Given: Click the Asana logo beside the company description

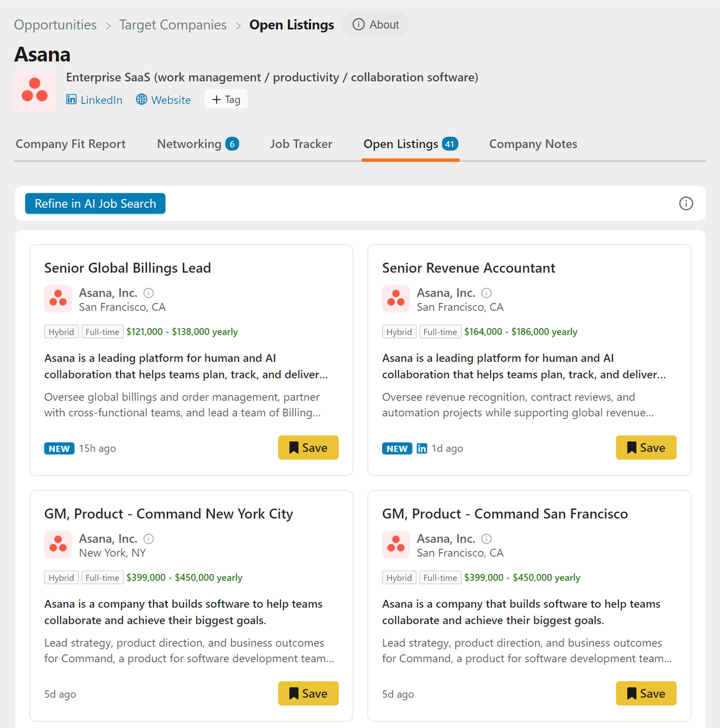Looking at the screenshot, I should point(35,91).
